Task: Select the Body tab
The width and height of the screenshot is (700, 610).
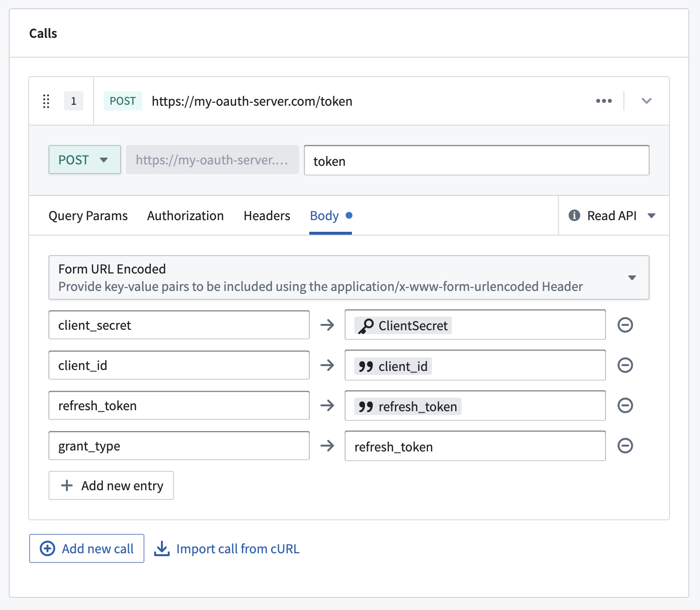Action: tap(331, 216)
